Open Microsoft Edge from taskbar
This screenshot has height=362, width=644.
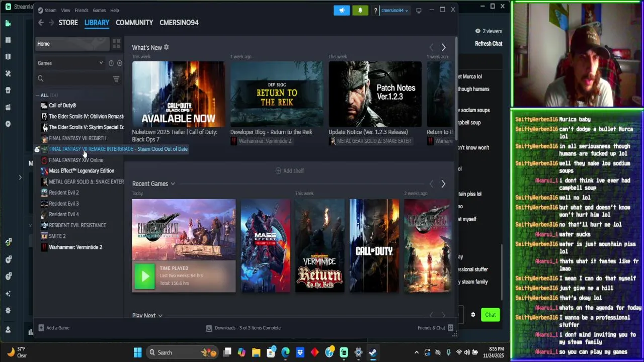pos(285,352)
